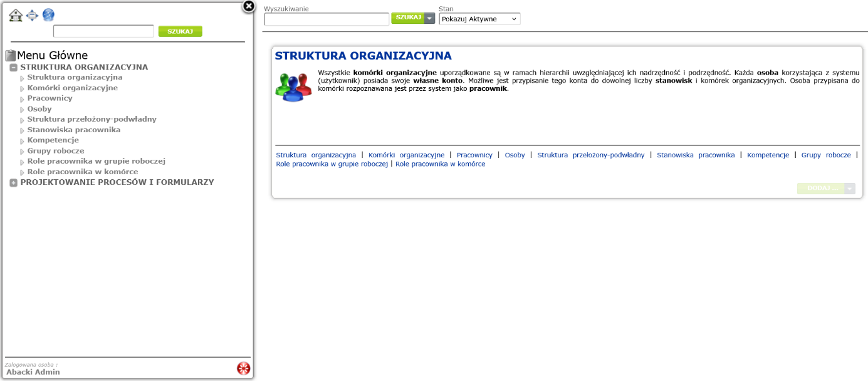Image resolution: width=868 pixels, height=381 pixels.
Task: Open the Stan dropdown showing Pokazuj Aktywne
Action: 479,19
